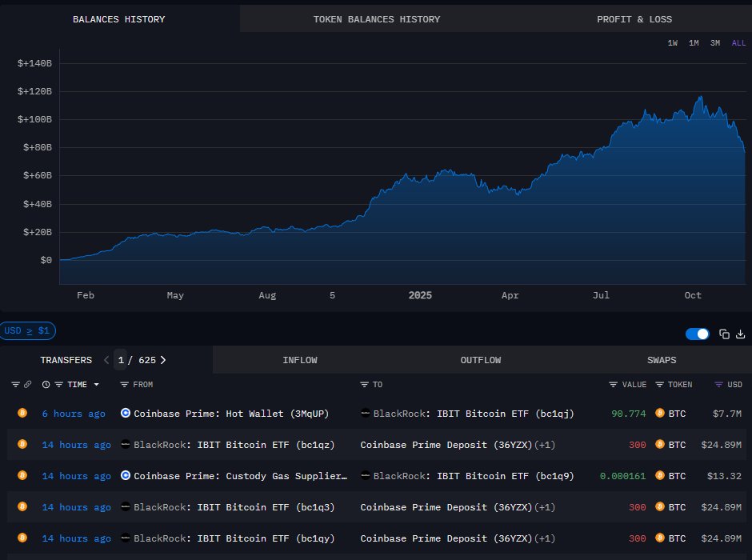The image size is (752, 560).
Task: Switch to the Token Balances History tab
Action: (376, 19)
